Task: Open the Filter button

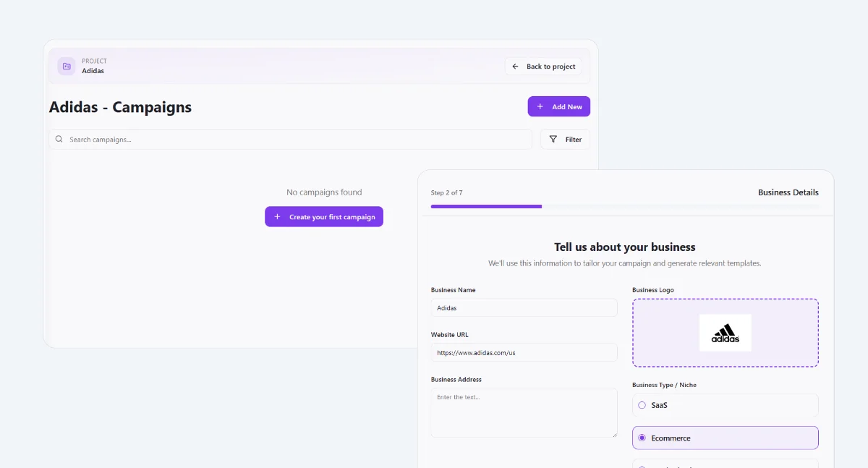Action: (x=566, y=139)
